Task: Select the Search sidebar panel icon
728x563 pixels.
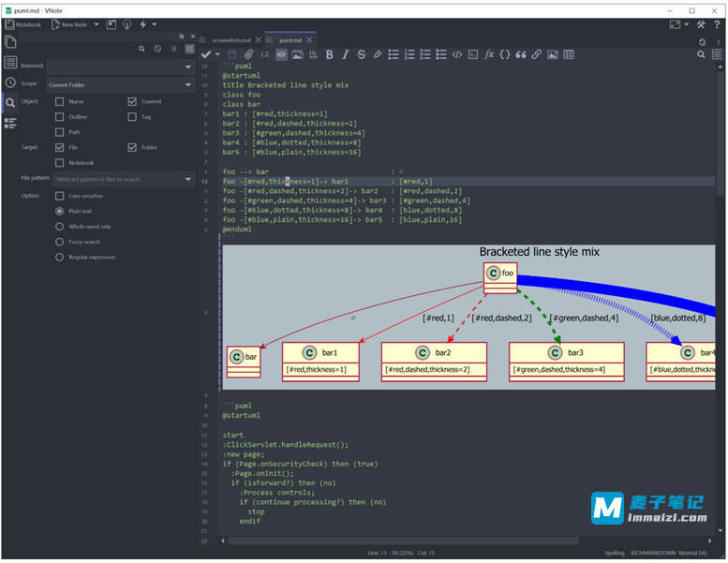Action: pos(10,102)
